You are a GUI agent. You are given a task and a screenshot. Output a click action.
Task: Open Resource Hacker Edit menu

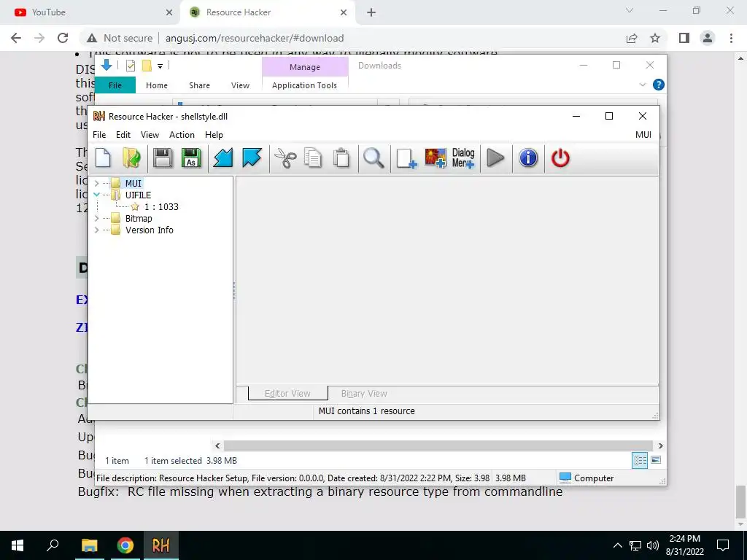tap(123, 135)
